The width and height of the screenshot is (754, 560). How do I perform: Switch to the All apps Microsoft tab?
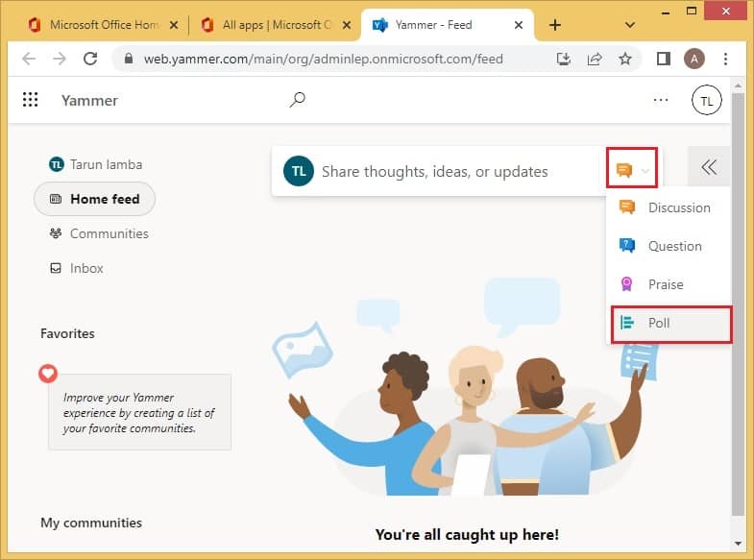click(x=275, y=25)
